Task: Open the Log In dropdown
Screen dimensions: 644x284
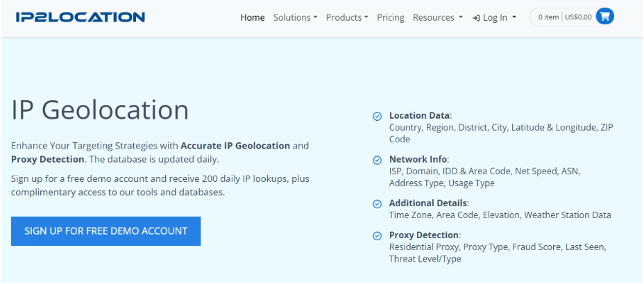Action: click(x=495, y=17)
